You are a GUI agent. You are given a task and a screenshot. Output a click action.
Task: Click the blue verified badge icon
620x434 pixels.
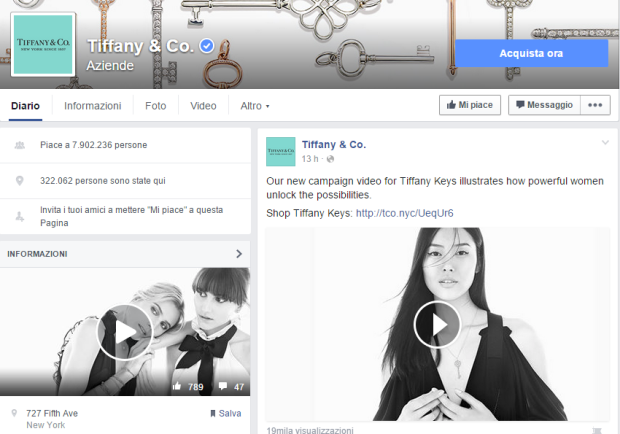(x=206, y=46)
